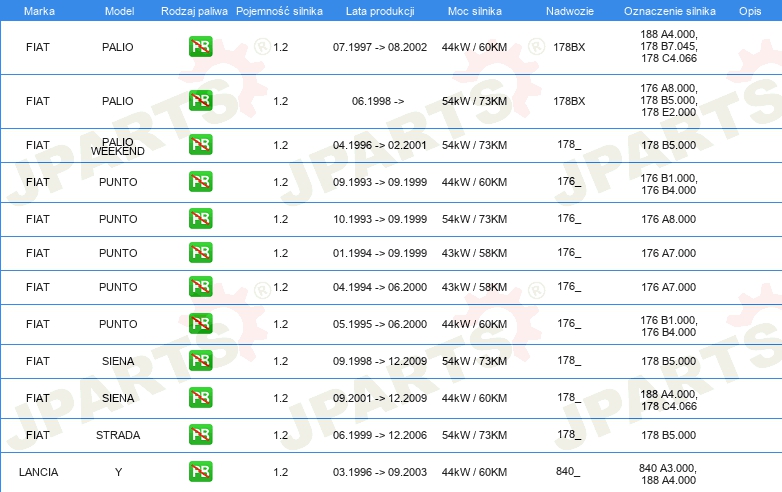Select the date cell 07.1997 -> 08.2002

pyautogui.click(x=380, y=47)
